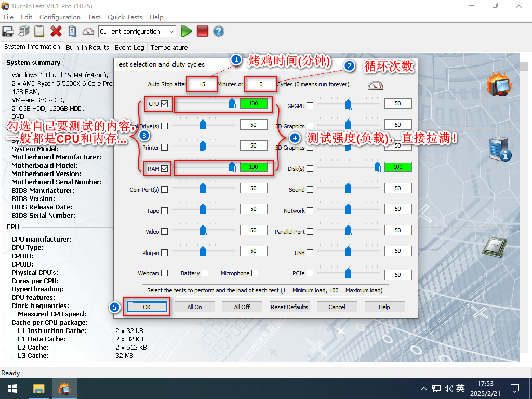This screenshot has height=399, width=532.
Task: Open the Current configuration dropdown
Action: click(137, 32)
